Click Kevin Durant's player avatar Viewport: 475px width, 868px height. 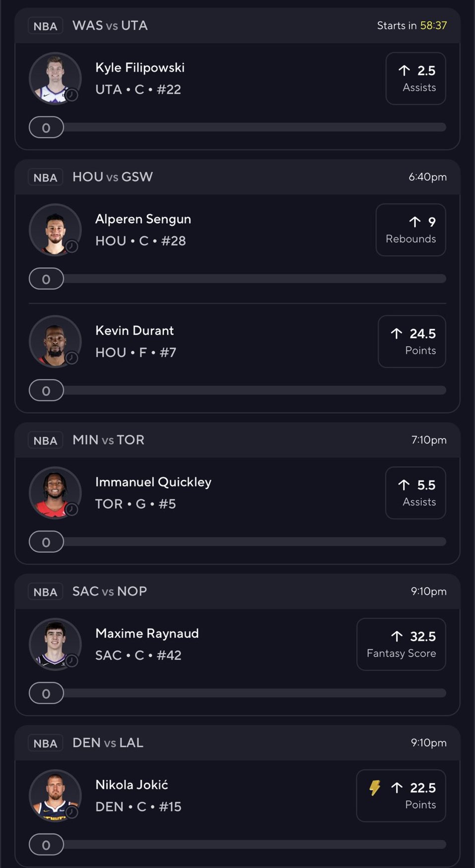(55, 341)
